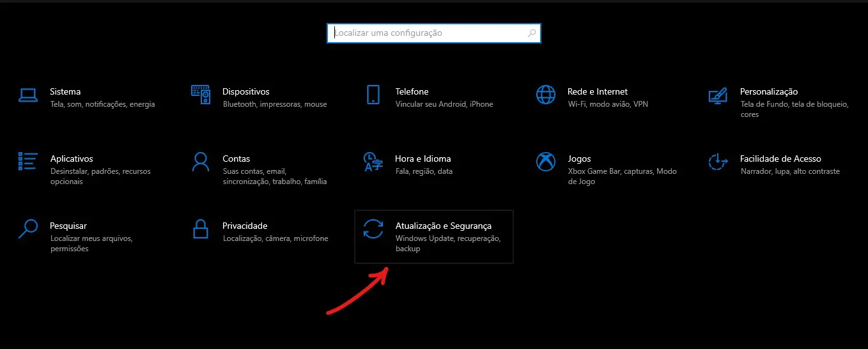Open the Pesquisar magnifier icon
Image resolution: width=868 pixels, height=349 pixels.
click(28, 229)
